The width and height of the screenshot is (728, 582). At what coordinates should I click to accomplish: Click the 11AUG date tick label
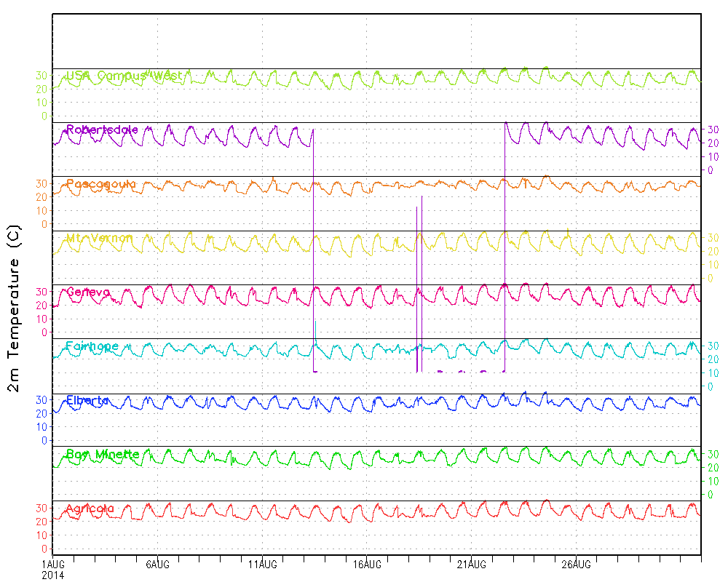[262, 565]
